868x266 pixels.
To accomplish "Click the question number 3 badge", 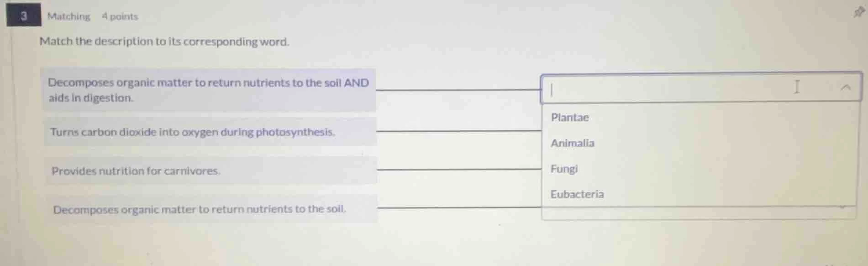I will click(x=24, y=16).
